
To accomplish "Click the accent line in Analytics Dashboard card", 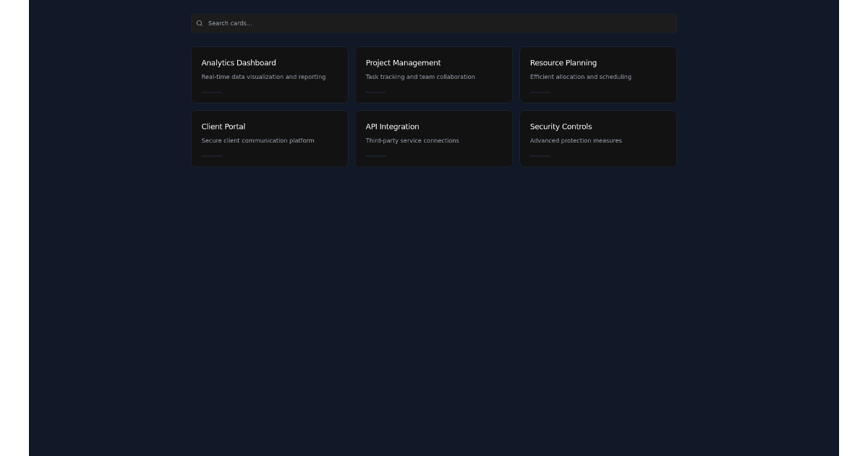I will click(211, 92).
